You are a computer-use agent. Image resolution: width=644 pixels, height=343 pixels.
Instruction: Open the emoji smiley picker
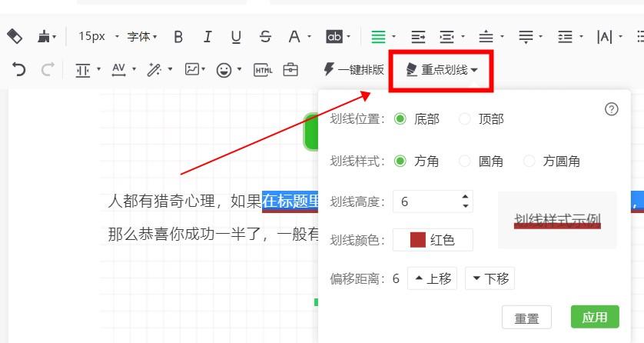[x=224, y=70]
